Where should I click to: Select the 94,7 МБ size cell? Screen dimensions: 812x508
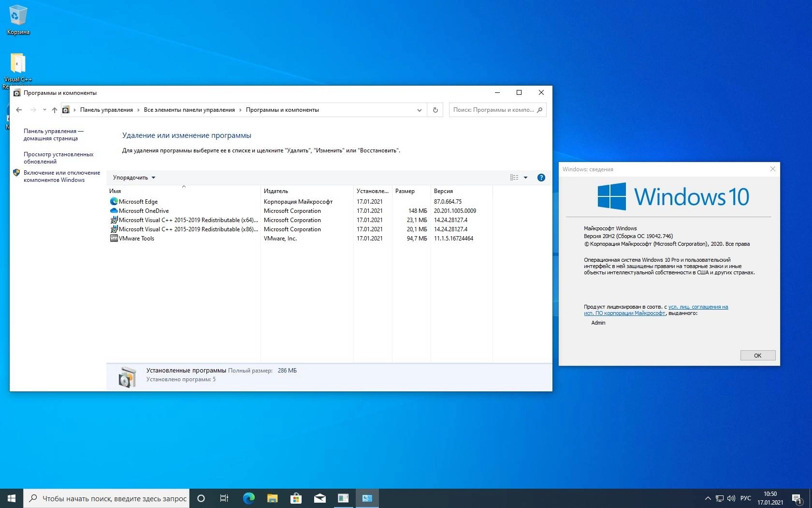(417, 239)
